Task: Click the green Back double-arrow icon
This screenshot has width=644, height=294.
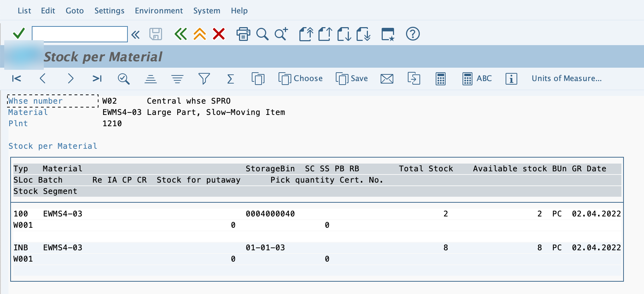Action: point(180,34)
